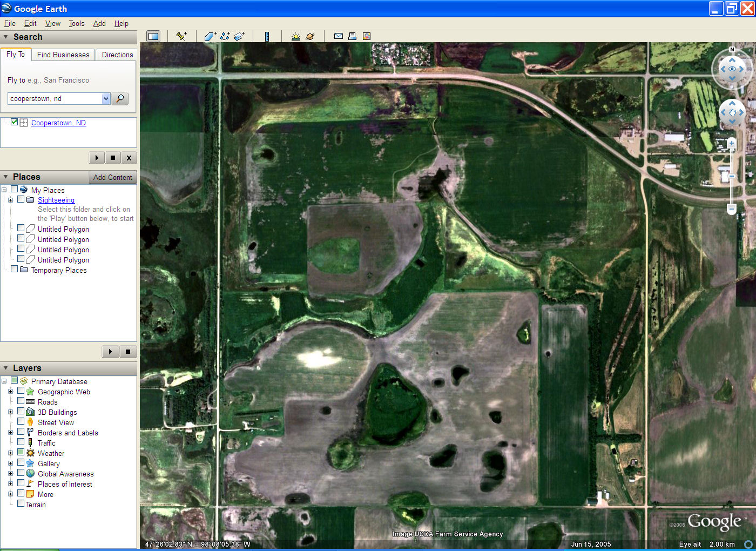Select the Add Path tool
756x551 pixels.
click(225, 36)
